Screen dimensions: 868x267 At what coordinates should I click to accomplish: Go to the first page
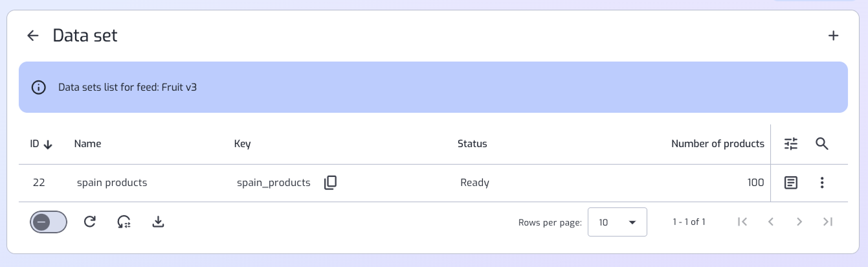tap(742, 222)
